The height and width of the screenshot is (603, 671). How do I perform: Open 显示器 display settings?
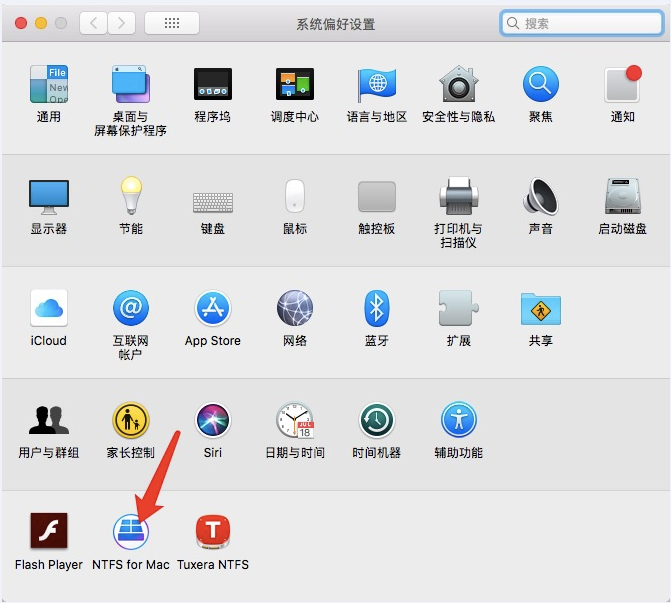48,197
